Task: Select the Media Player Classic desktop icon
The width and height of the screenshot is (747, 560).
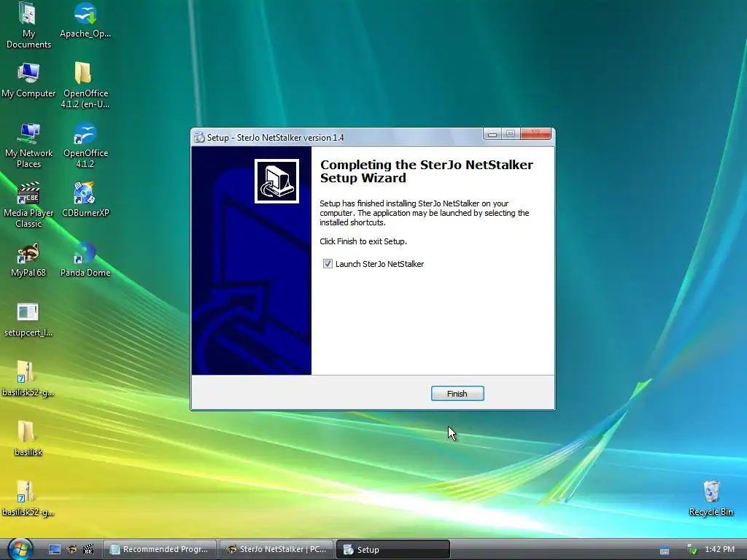Action: (28, 205)
